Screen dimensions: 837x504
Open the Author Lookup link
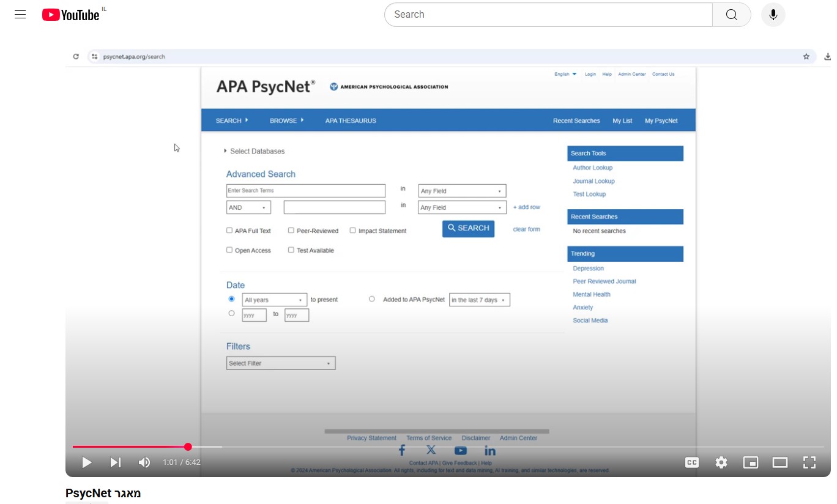click(592, 168)
